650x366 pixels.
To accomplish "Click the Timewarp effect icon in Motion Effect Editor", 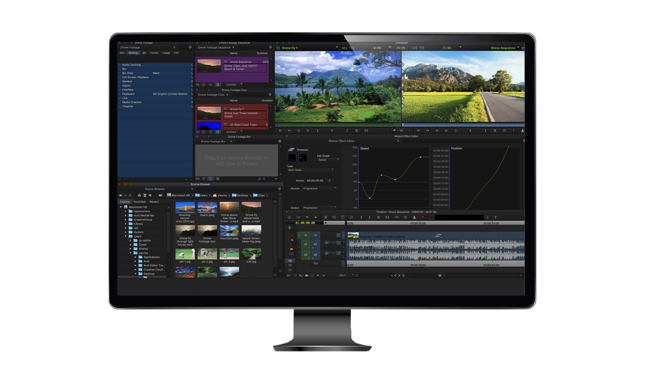I will [291, 149].
